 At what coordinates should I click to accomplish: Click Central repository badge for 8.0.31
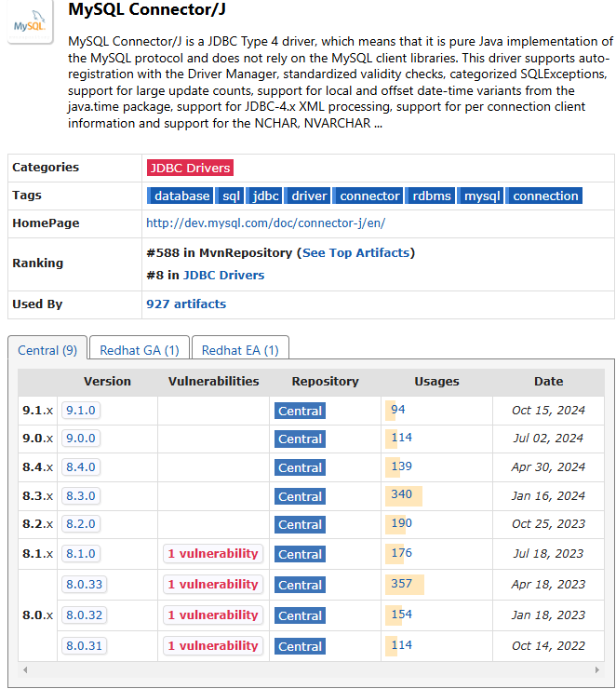point(300,646)
